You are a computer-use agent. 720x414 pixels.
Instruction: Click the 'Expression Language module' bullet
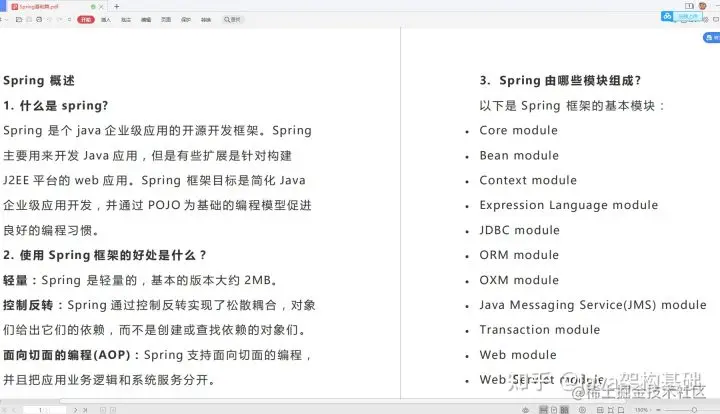[568, 205]
